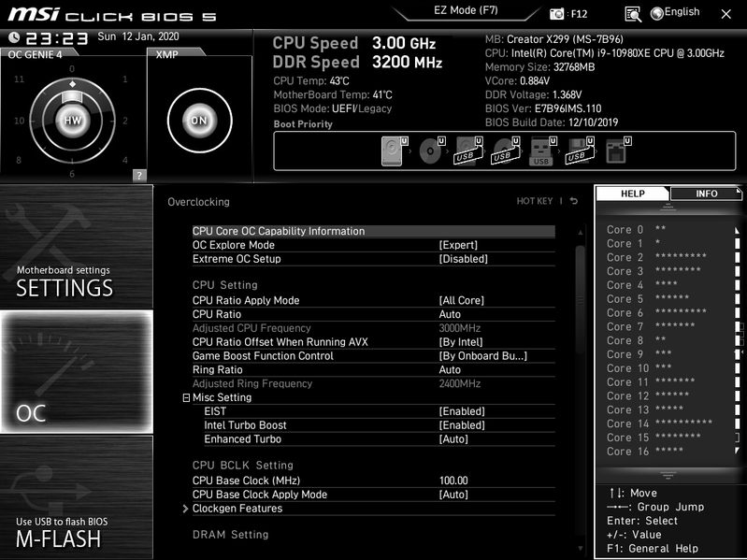Toggle the OC Genie 4 HW knob
The image size is (747, 560).
click(x=72, y=121)
